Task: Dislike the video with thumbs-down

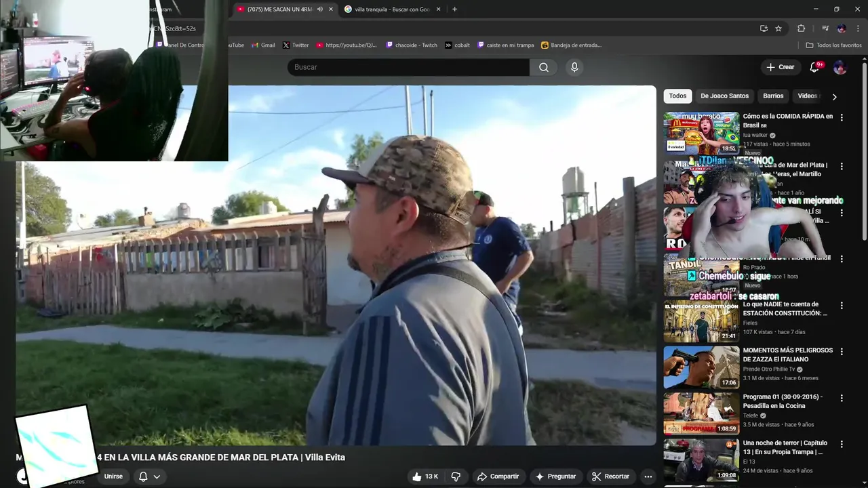Action: (456, 476)
